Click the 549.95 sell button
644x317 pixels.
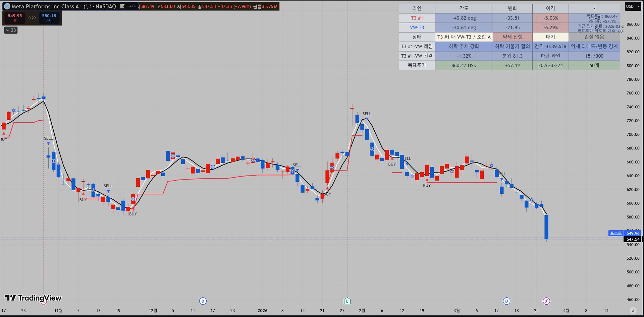[x=15, y=18]
